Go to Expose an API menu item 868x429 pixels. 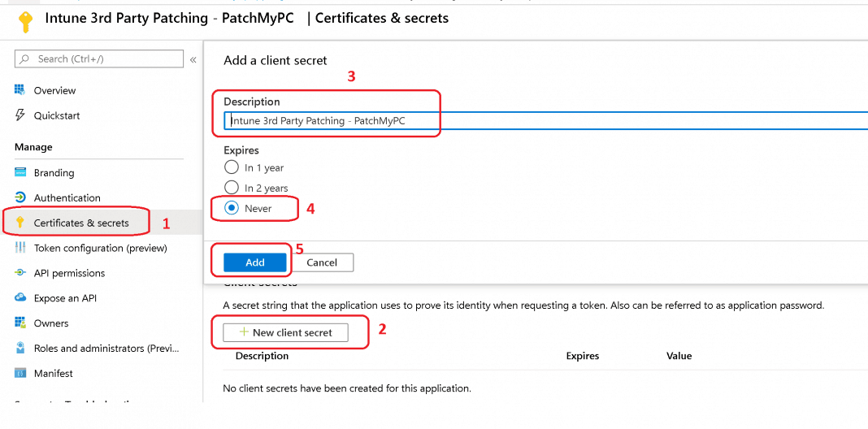click(65, 298)
